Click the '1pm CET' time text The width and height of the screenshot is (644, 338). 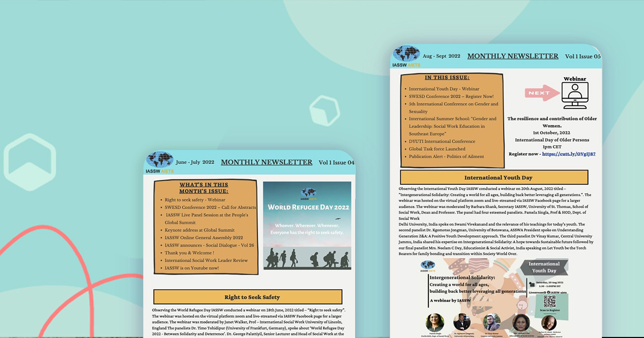click(x=551, y=147)
